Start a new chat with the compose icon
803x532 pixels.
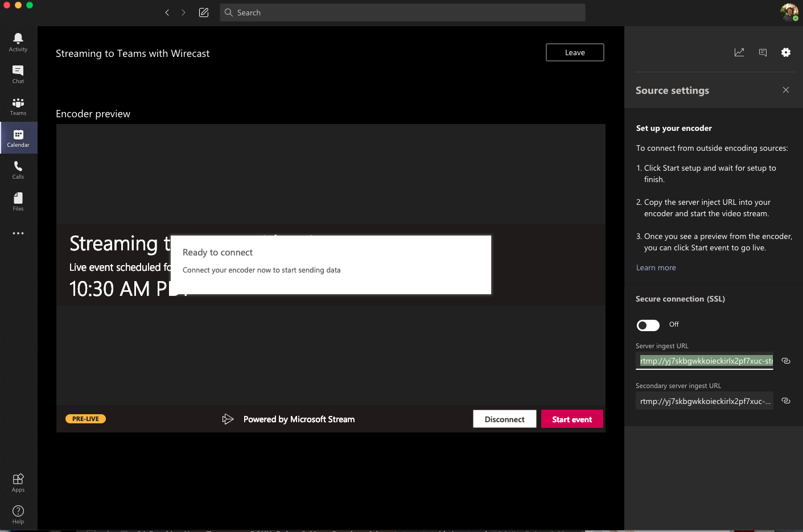point(203,12)
